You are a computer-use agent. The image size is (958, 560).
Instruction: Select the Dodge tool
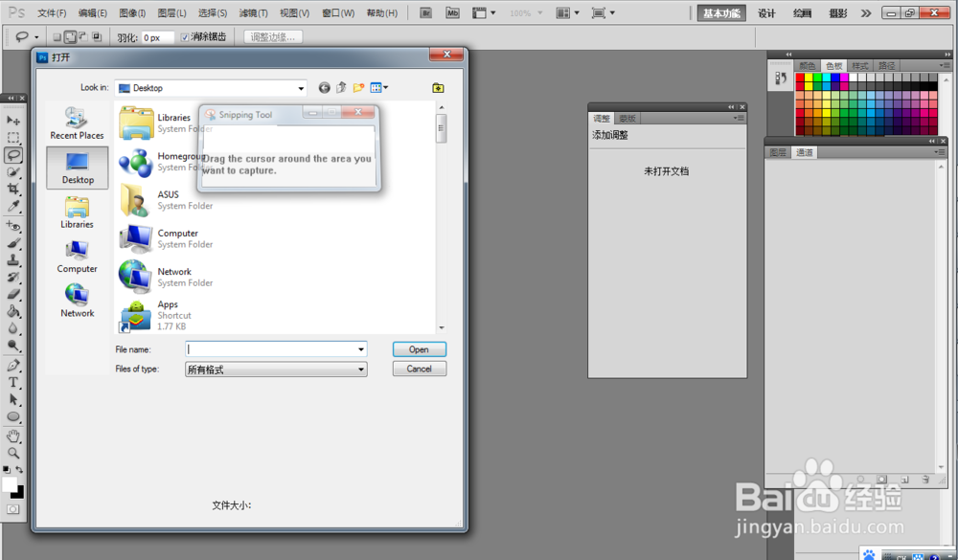tap(12, 346)
